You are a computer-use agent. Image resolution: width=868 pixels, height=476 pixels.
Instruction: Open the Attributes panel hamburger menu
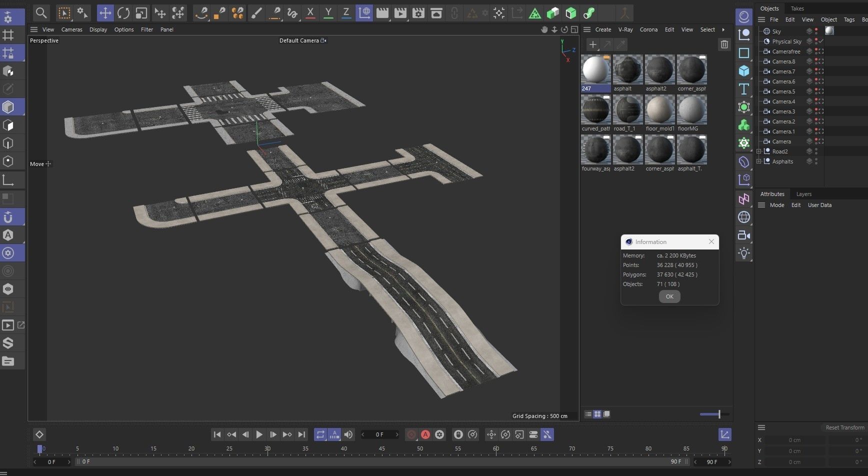pos(761,205)
